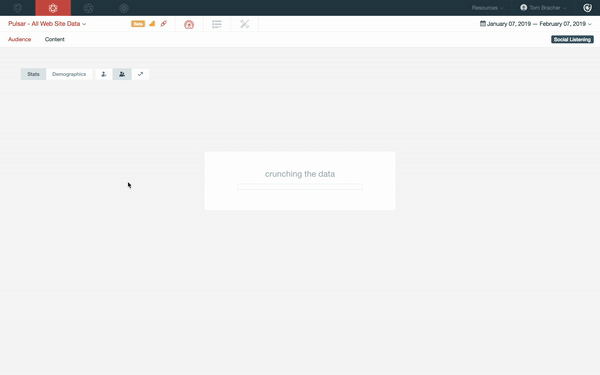Click the user avatar icon beside Tom Bracher

[523, 7]
